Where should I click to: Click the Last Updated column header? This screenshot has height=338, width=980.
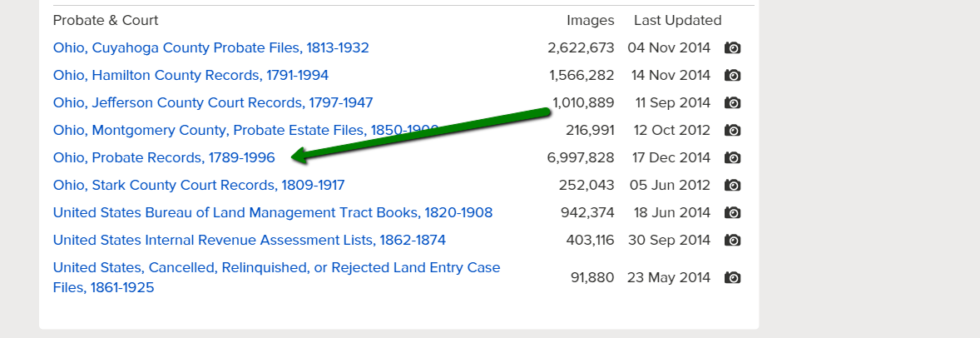pos(677,21)
